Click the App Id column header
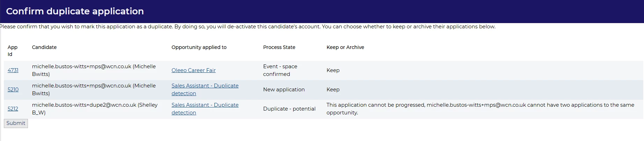 12,51
